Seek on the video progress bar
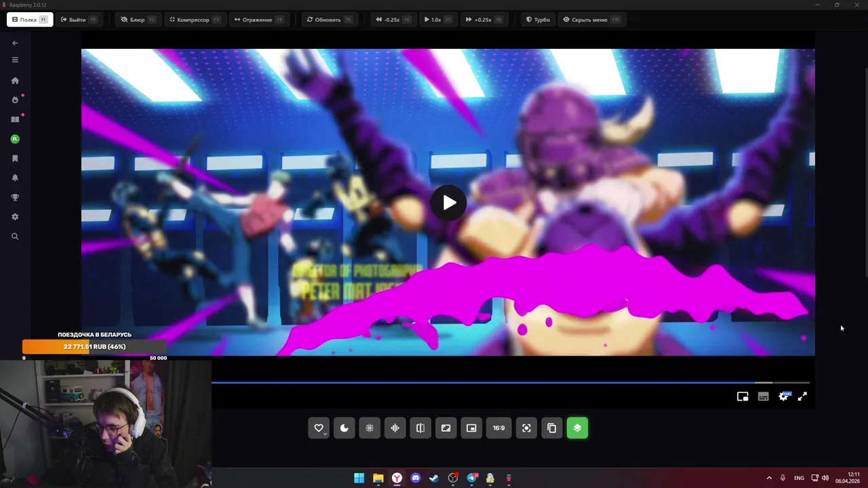Viewport: 868px width, 488px height. click(x=511, y=382)
